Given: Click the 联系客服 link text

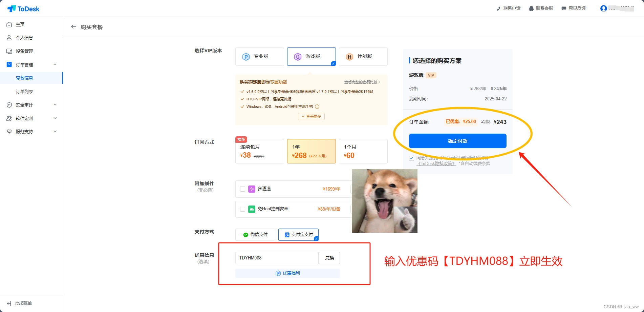Looking at the screenshot, I should click(x=544, y=8).
